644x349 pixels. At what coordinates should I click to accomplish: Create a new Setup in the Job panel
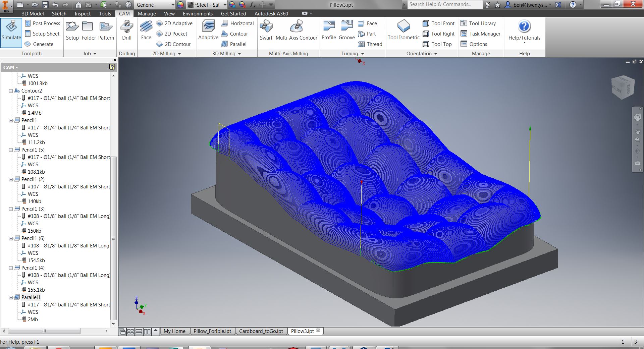point(72,31)
